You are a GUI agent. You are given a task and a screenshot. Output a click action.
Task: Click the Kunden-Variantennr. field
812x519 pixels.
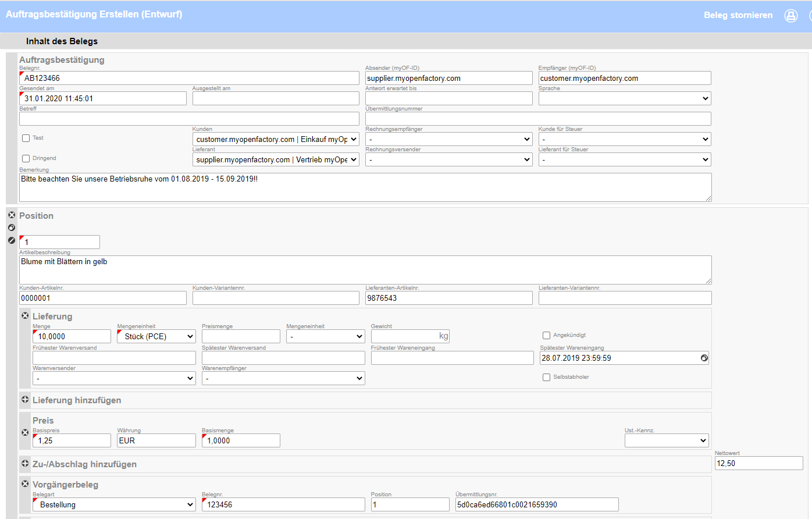pyautogui.click(x=276, y=298)
